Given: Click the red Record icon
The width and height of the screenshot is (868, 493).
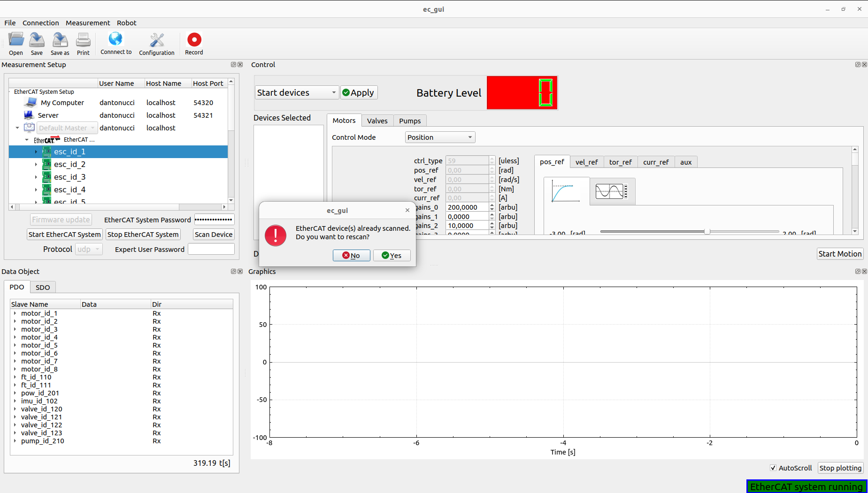Looking at the screenshot, I should 194,39.
